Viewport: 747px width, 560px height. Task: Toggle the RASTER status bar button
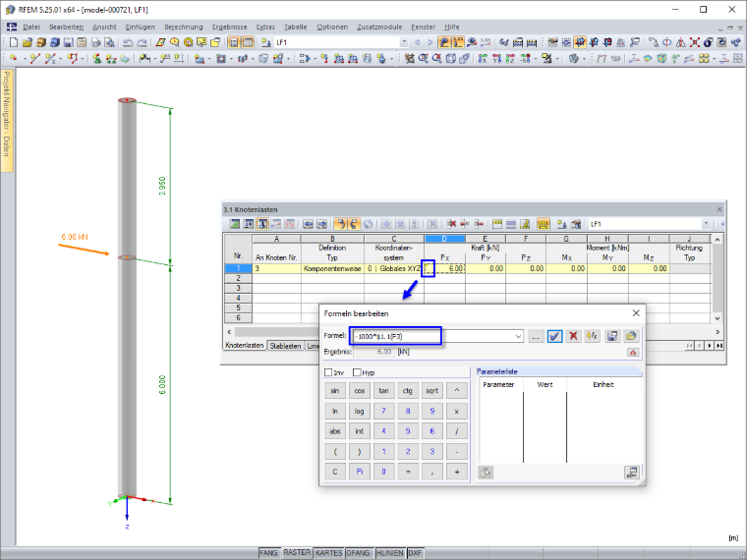pos(297,552)
